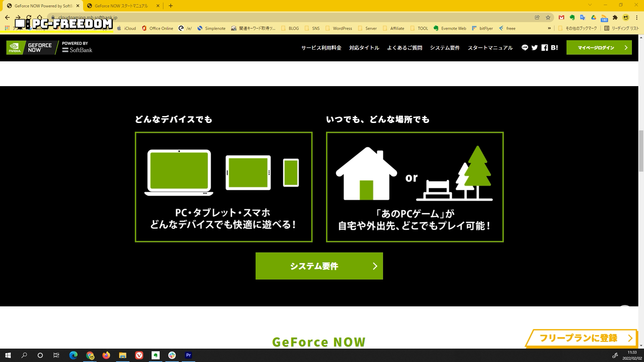Open the Gmail extension icon

point(561,17)
